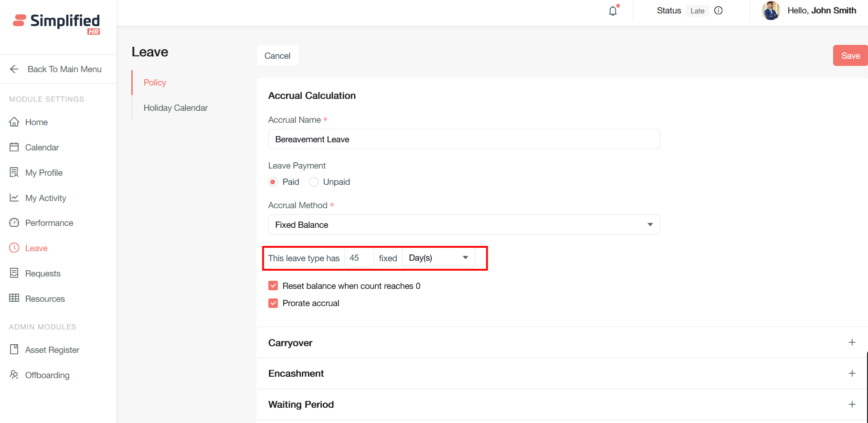Viewport: 868px width, 423px height.
Task: Click the Asset Register icon
Action: (14, 349)
